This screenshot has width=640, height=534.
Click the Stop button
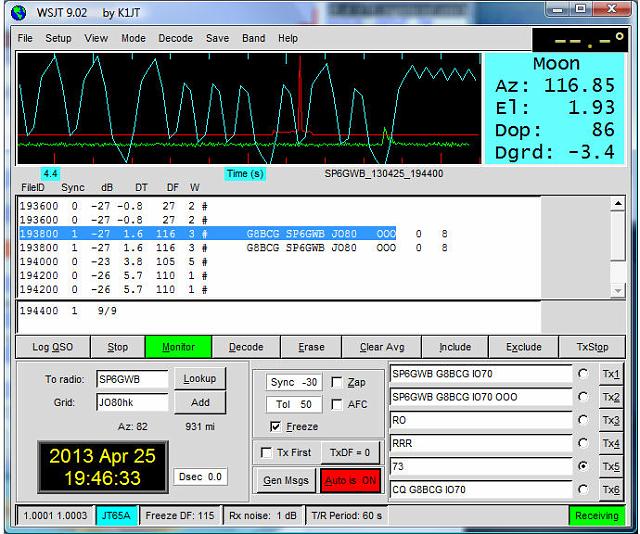pos(118,347)
